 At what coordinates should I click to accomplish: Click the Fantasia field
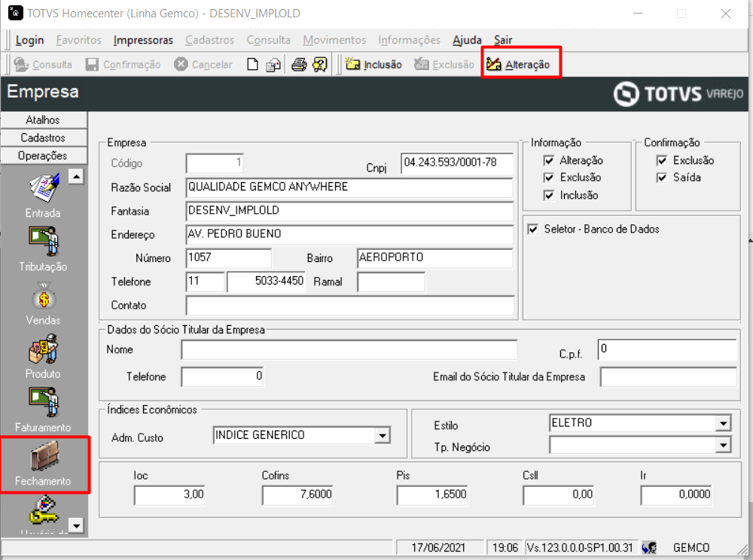(x=349, y=212)
